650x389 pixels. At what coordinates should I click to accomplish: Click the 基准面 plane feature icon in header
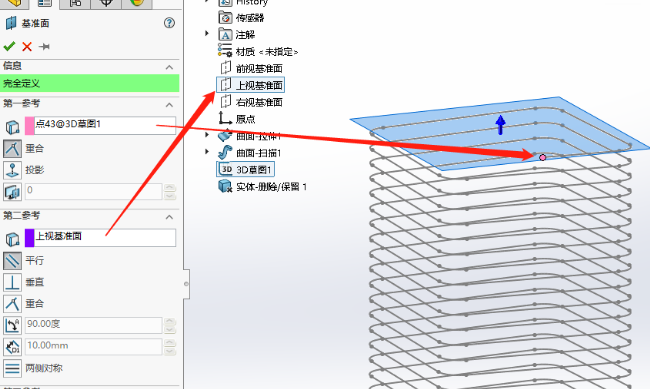pyautogui.click(x=11, y=23)
